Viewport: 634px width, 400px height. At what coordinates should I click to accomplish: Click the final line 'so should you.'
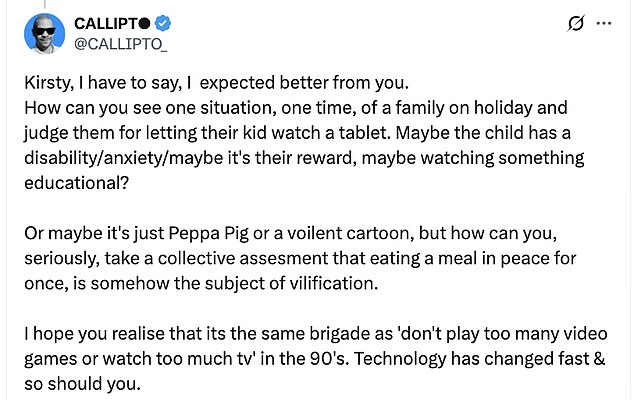coord(82,384)
